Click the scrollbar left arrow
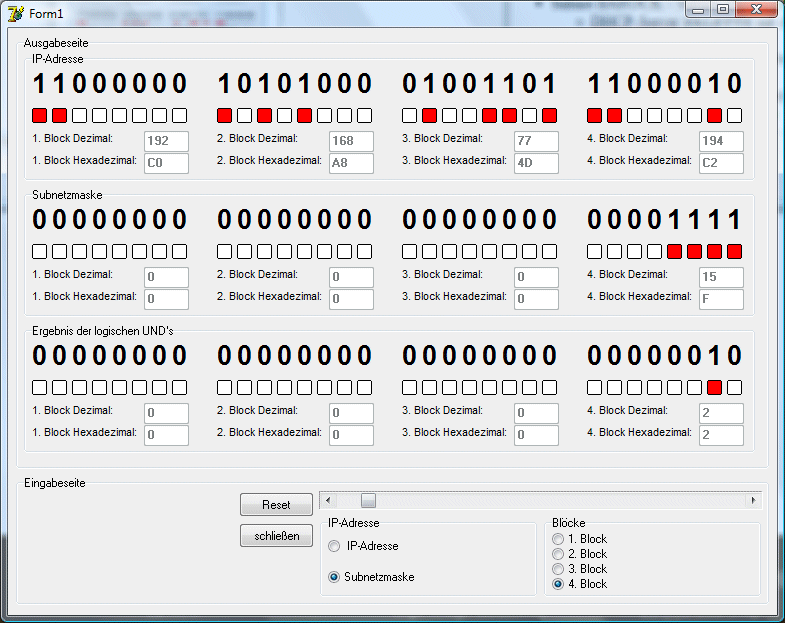Screen dimensions: 785x623 (x=328, y=500)
